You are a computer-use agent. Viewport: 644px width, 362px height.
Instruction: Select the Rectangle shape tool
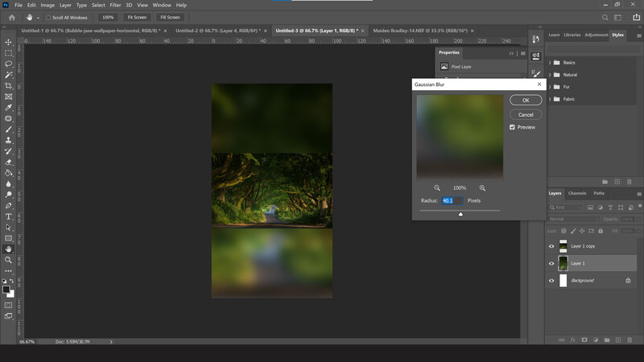(x=8, y=238)
